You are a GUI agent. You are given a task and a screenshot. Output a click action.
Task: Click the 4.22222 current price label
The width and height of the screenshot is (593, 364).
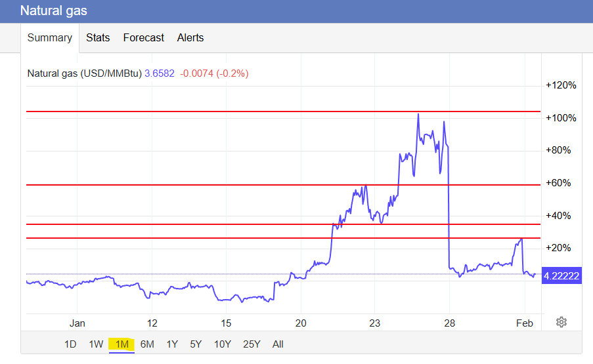pyautogui.click(x=560, y=277)
